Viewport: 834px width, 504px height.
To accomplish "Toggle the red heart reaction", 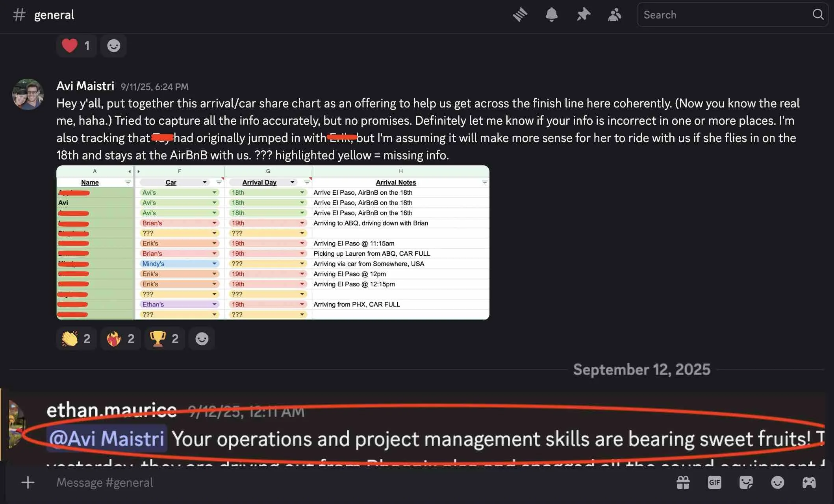I will (76, 46).
